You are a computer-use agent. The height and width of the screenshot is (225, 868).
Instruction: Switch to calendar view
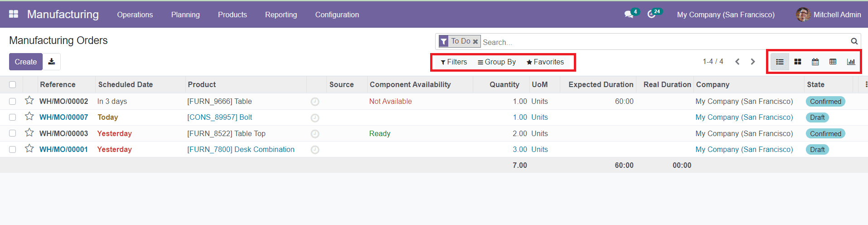coord(815,62)
